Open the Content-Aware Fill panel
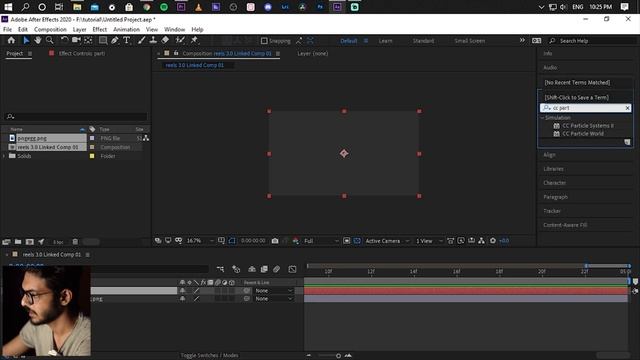This screenshot has width=640, height=360. [565, 225]
